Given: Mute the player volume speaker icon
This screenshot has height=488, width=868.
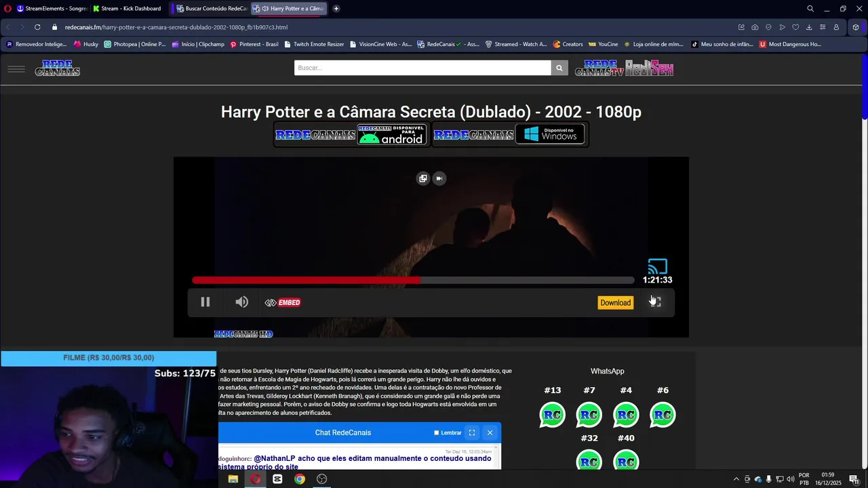Looking at the screenshot, I should tap(242, 302).
